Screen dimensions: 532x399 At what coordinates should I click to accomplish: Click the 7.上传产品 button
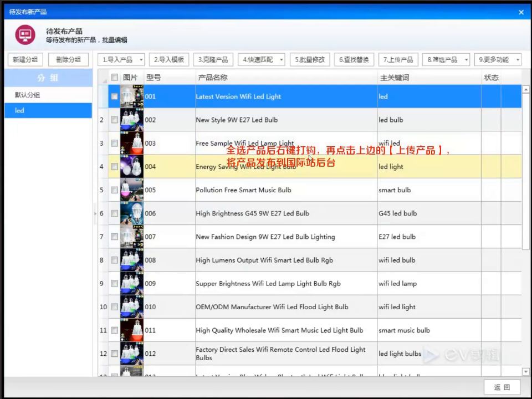(x=398, y=60)
